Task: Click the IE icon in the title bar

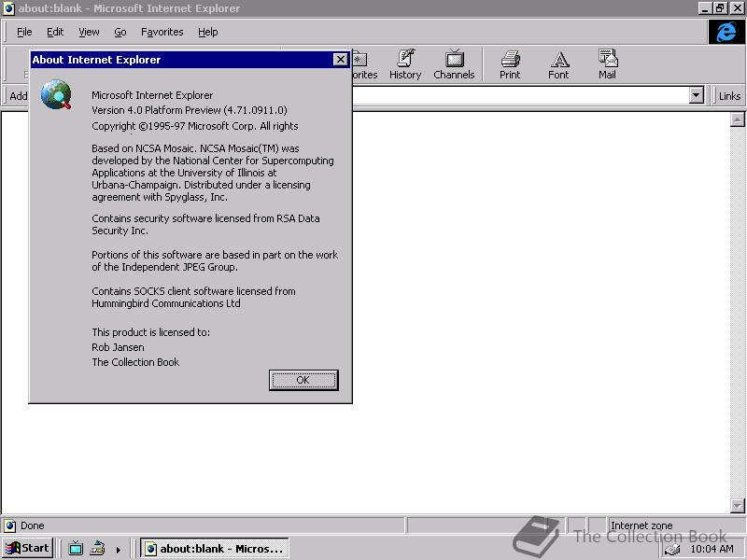Action: [x=8, y=8]
